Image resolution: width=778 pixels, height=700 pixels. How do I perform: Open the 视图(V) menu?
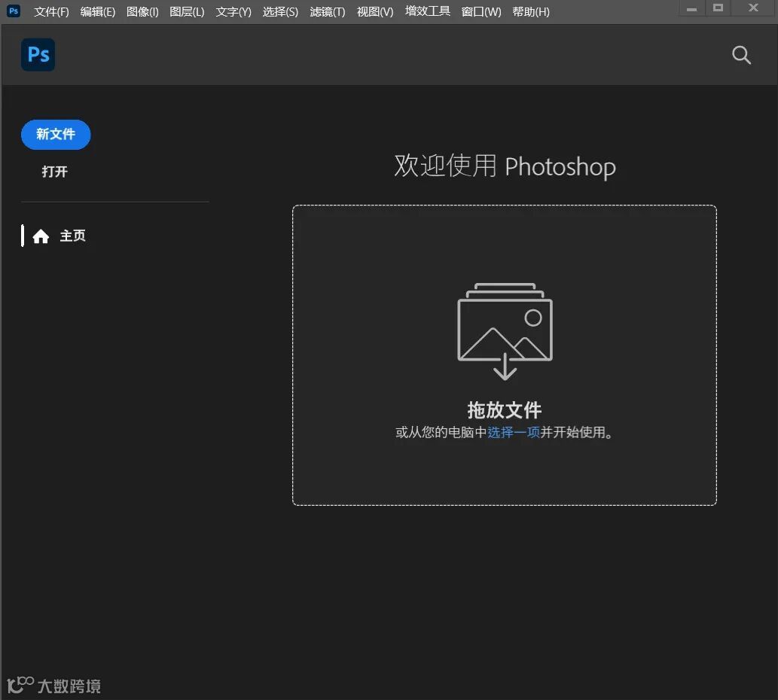[375, 11]
